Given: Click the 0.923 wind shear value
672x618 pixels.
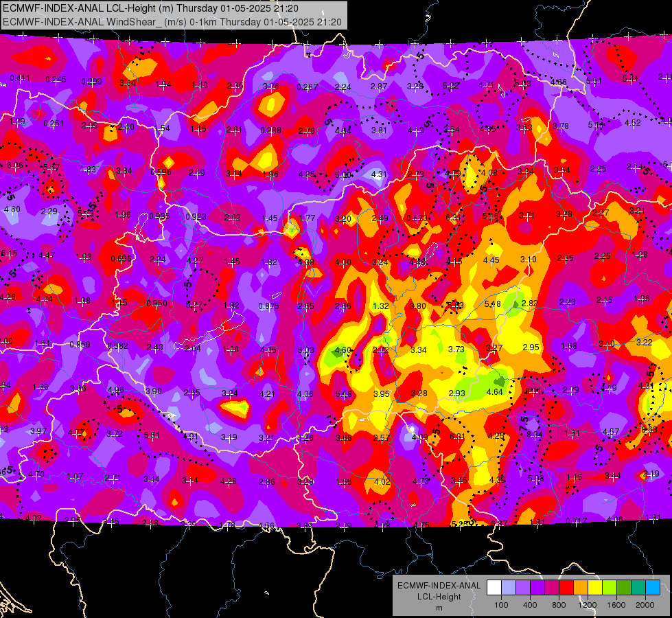Looking at the screenshot, I should pyautogui.click(x=196, y=216).
